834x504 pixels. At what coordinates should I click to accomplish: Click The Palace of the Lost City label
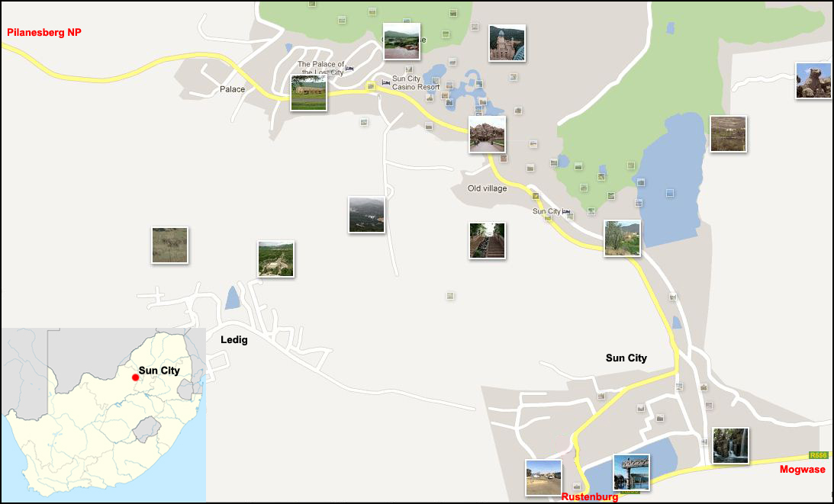(x=320, y=68)
